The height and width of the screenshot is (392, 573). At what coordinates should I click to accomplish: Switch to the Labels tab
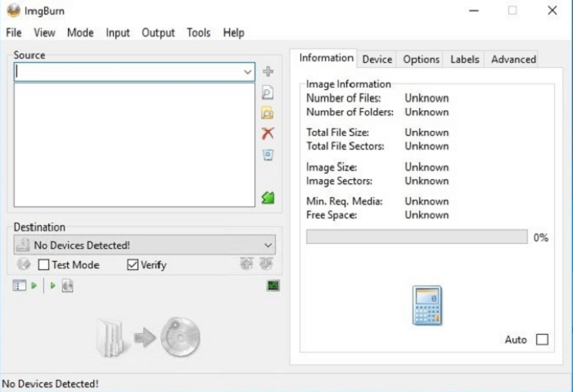click(x=465, y=59)
